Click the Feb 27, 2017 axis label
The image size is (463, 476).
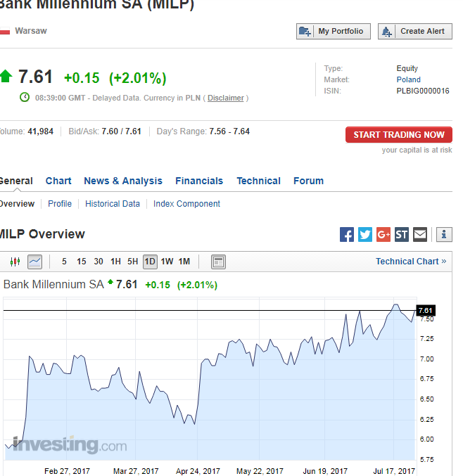[67, 471]
